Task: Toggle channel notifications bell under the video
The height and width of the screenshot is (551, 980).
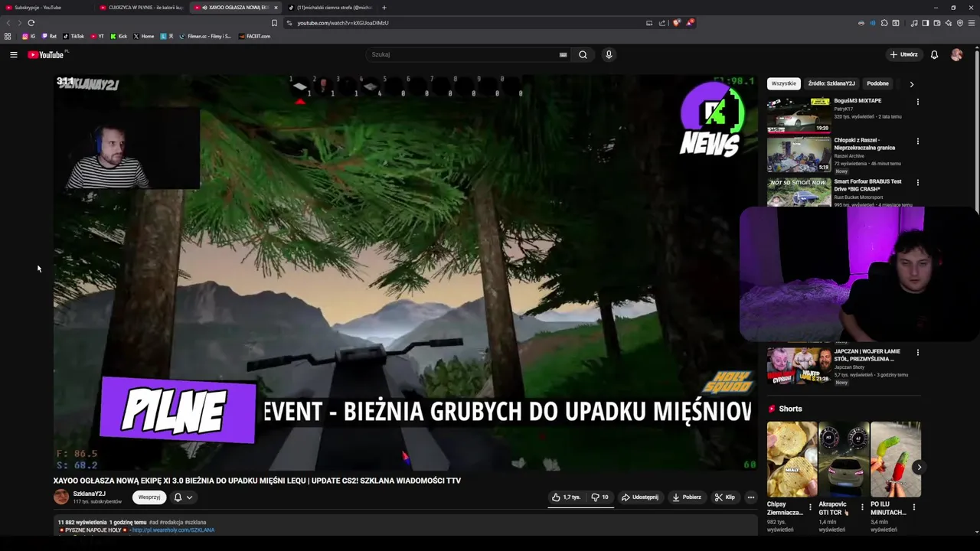Action: (178, 497)
